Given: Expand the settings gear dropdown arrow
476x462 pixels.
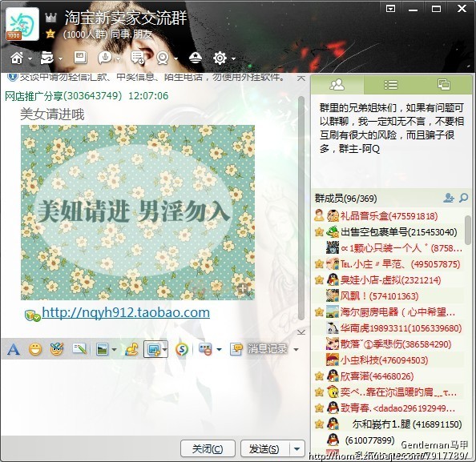Looking at the screenshot, I should click(x=233, y=58).
